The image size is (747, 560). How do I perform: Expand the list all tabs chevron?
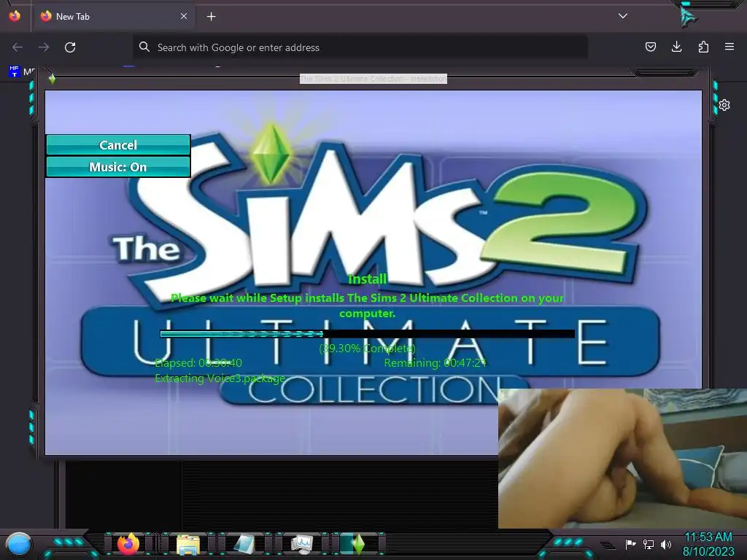coord(623,16)
